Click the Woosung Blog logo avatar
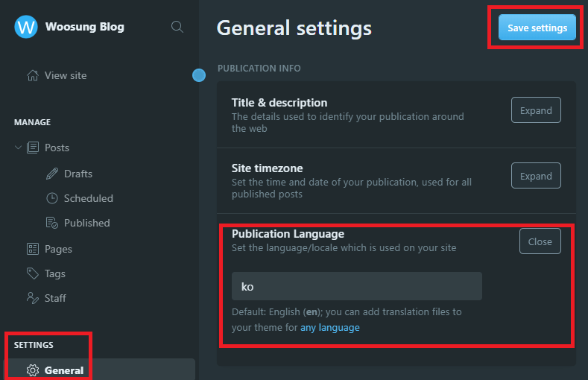This screenshot has height=380, width=588. click(26, 27)
